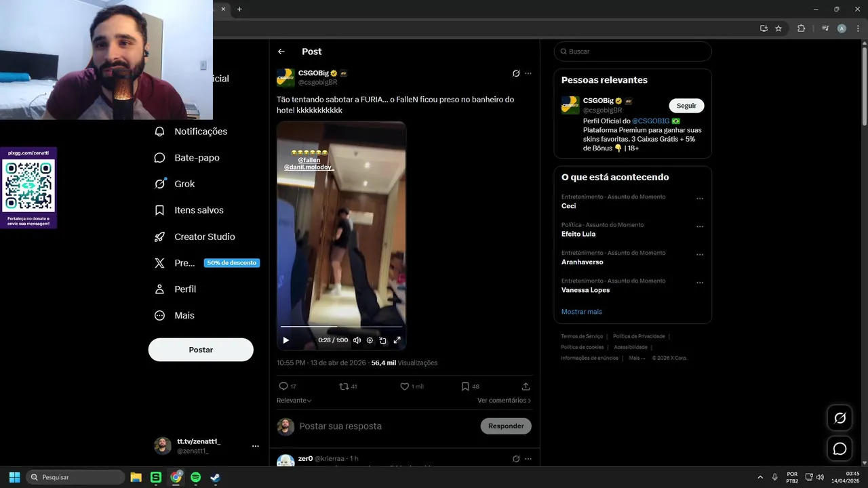868x488 pixels.
Task: Open Steam from the taskbar
Action: click(215, 477)
